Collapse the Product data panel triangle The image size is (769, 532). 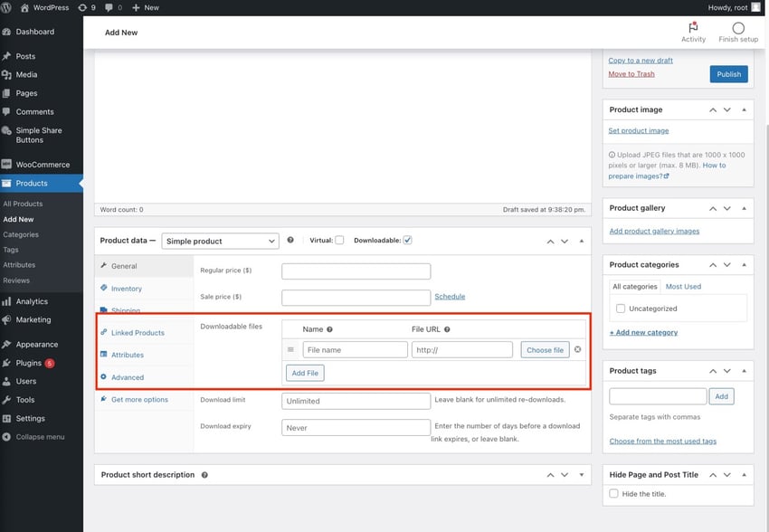pyautogui.click(x=582, y=241)
